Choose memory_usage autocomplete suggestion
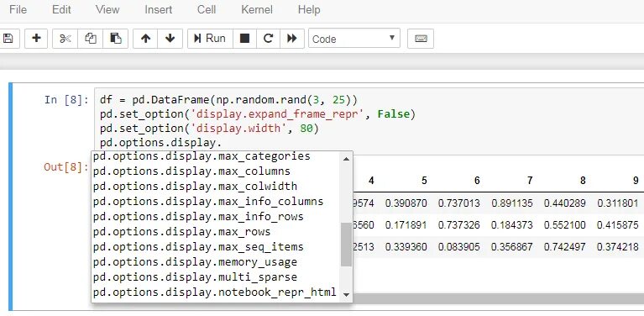The height and width of the screenshot is (316, 644). [x=216, y=262]
